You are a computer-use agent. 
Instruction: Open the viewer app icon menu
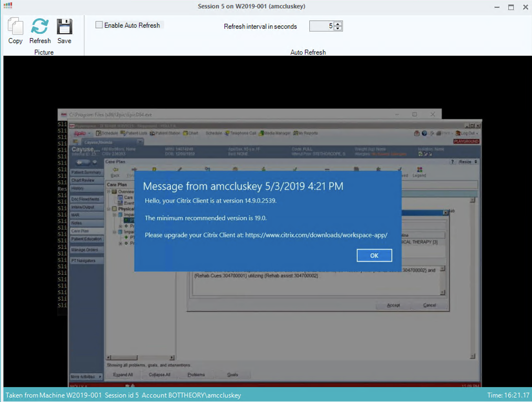point(8,6)
